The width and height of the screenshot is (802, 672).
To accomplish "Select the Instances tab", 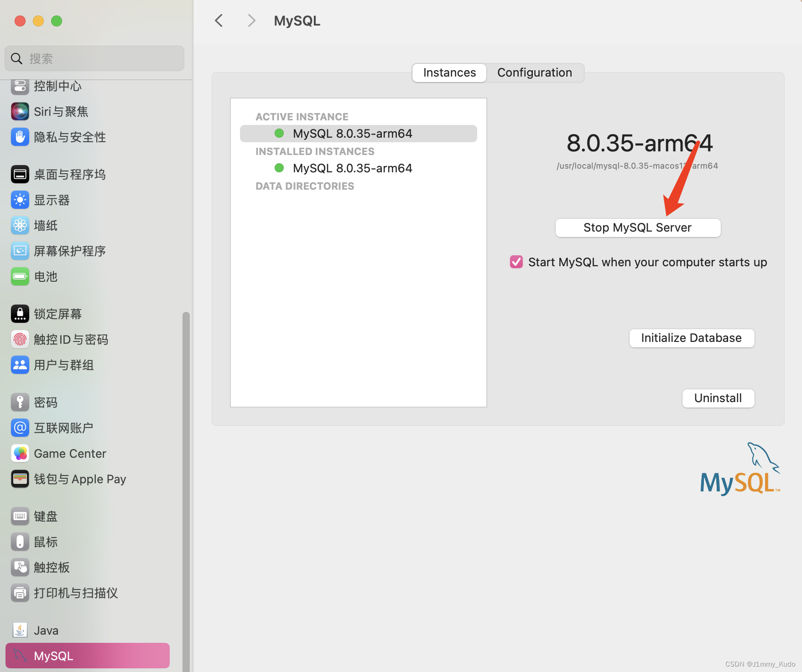I will 448,72.
